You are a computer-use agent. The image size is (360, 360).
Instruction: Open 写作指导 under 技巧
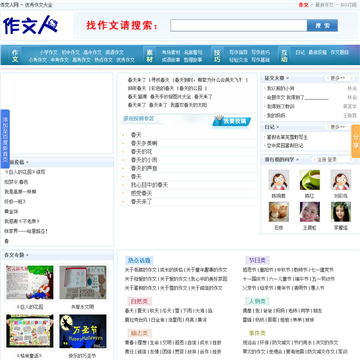click(238, 52)
